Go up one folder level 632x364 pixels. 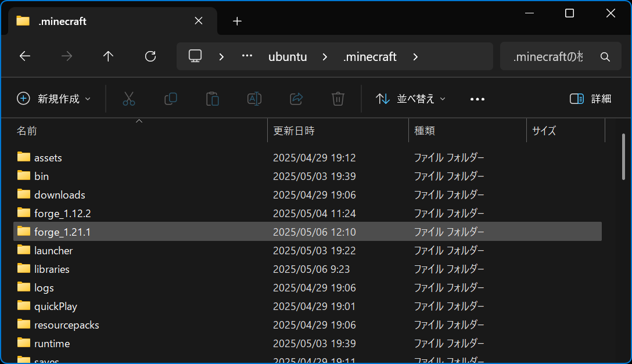pyautogui.click(x=108, y=56)
